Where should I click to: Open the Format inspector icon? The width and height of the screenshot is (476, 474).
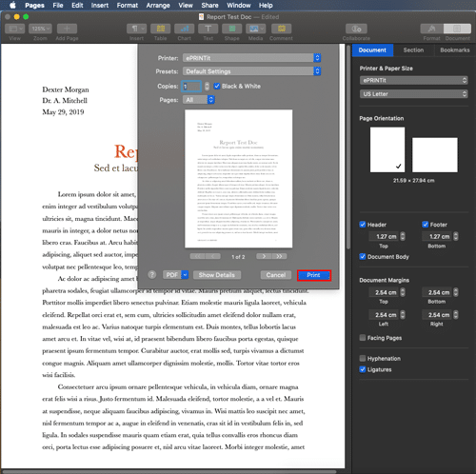[x=431, y=29]
